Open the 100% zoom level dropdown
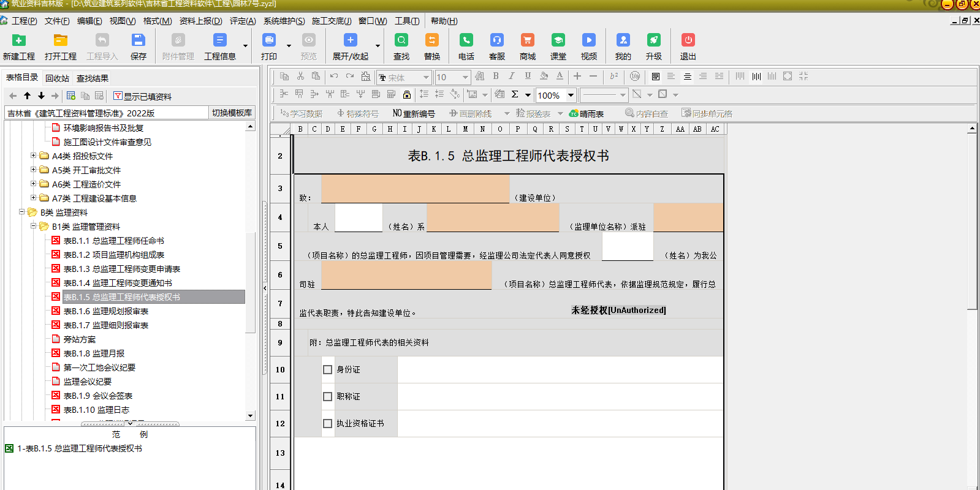 point(571,95)
